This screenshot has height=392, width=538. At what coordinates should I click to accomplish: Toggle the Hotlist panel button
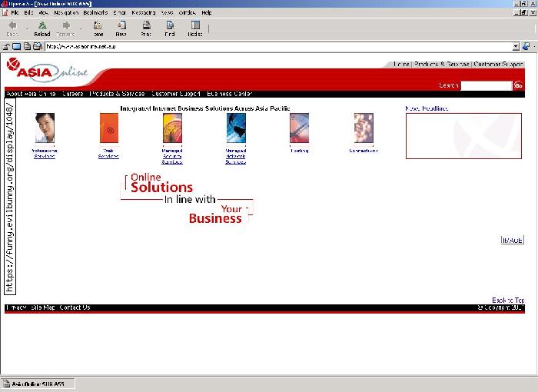pos(195,28)
